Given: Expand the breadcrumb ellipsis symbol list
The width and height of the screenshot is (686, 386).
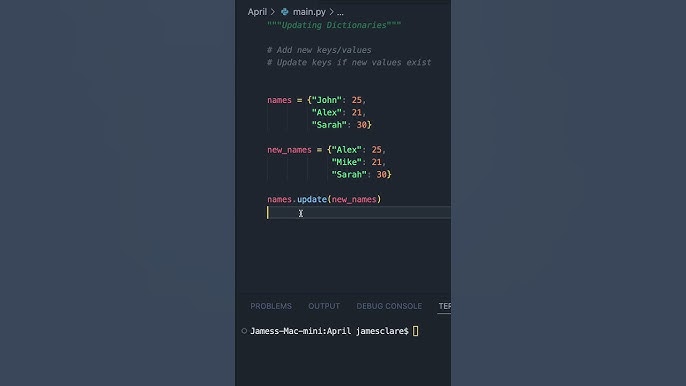Looking at the screenshot, I should [x=340, y=12].
